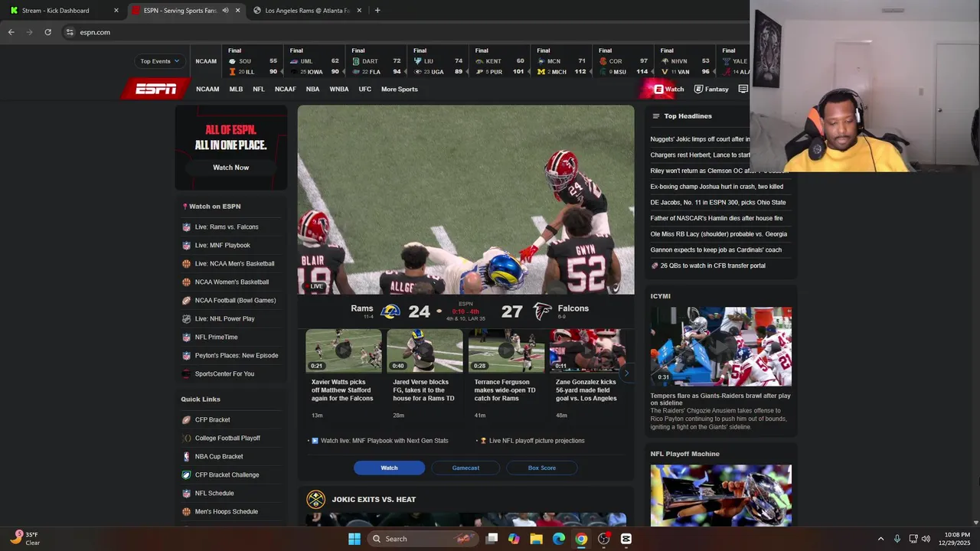Image resolution: width=980 pixels, height=551 pixels.
Task: Open the UFC navigation menu
Action: 365,89
